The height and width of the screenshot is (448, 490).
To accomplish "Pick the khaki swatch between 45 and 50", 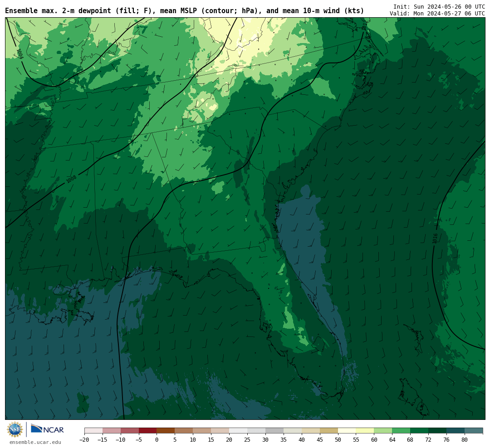I will click(329, 431).
